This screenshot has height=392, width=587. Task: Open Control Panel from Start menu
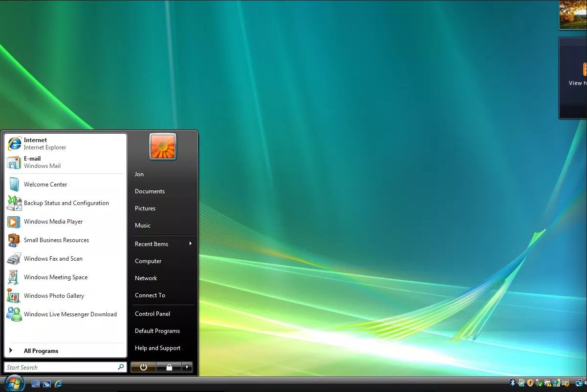point(152,314)
